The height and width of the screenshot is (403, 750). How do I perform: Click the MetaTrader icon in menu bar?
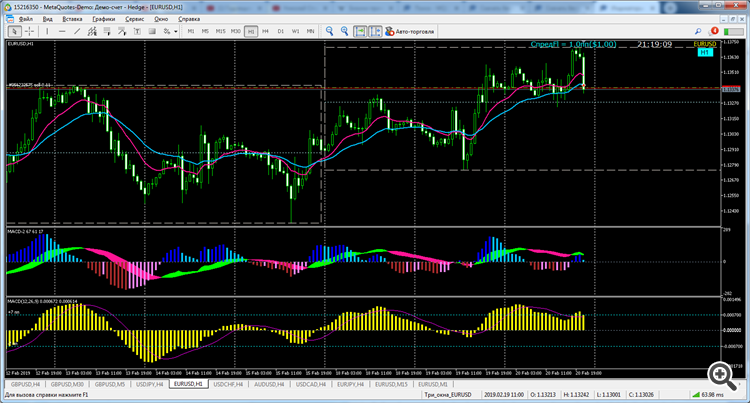[x=10, y=19]
